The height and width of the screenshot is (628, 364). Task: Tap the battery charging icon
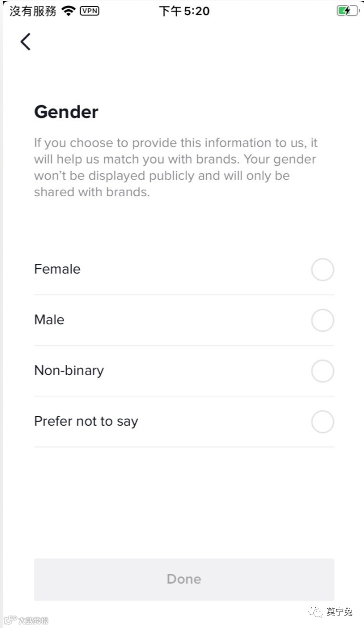pyautogui.click(x=347, y=11)
